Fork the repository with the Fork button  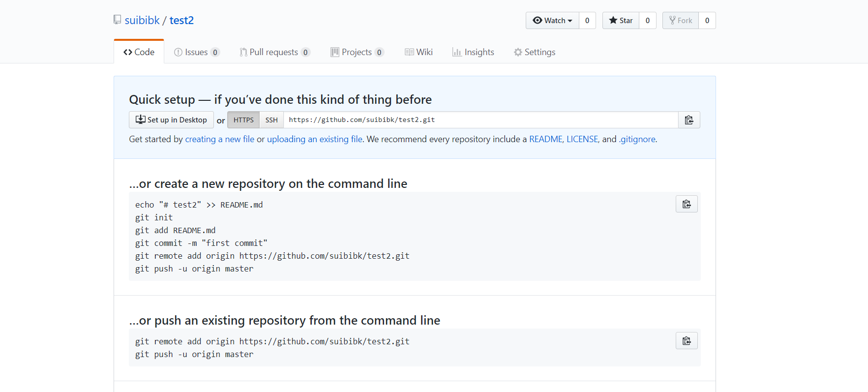[681, 21]
